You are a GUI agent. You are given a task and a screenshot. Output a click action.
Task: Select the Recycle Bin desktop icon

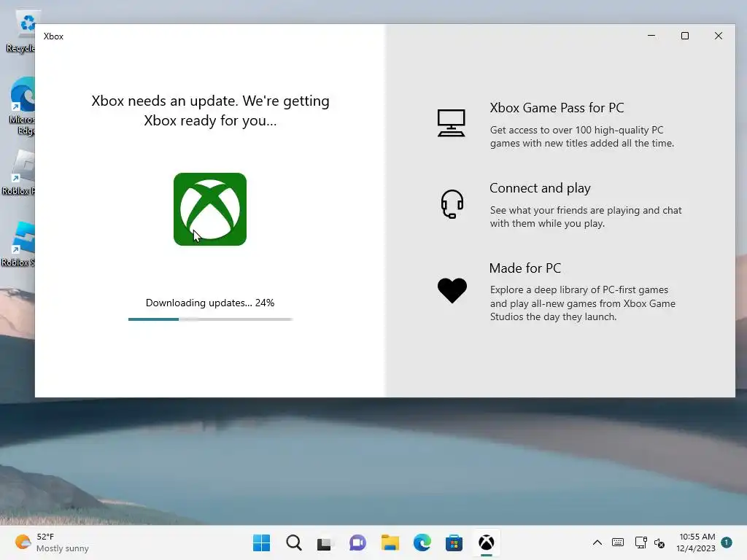(x=21, y=32)
